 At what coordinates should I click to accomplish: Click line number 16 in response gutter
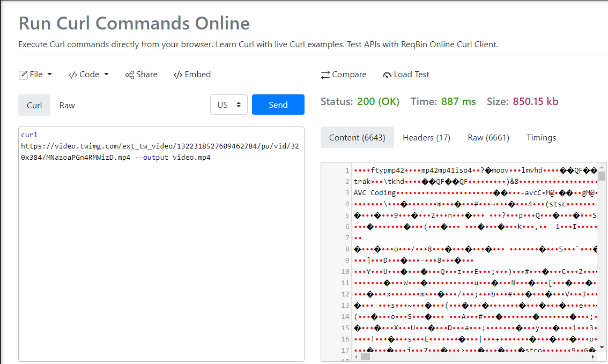pos(345,339)
